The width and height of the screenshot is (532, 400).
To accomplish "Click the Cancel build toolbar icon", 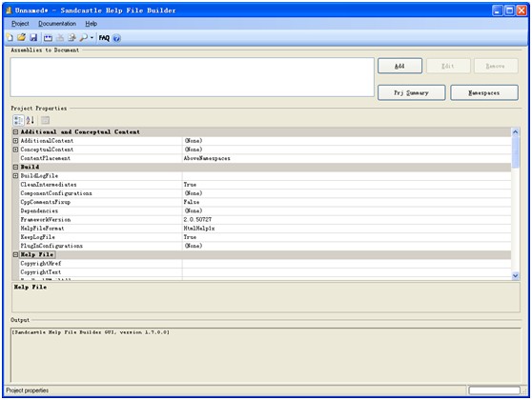I will point(60,38).
